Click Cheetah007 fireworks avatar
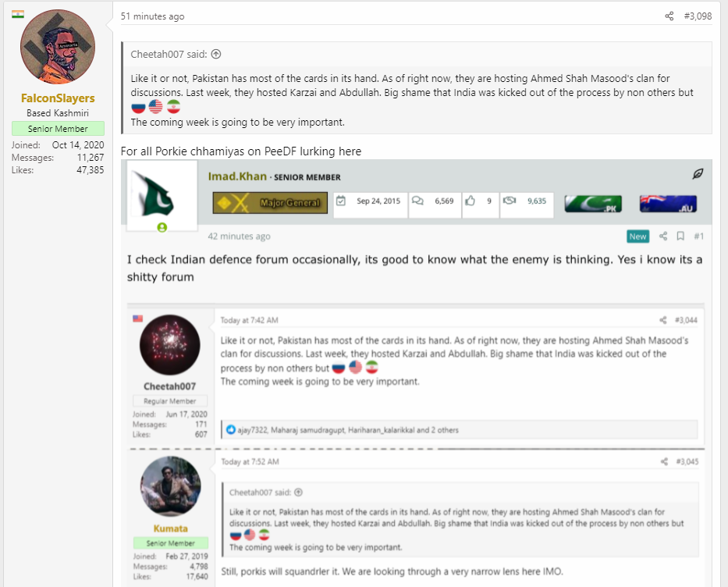The height and width of the screenshot is (587, 728). click(170, 345)
